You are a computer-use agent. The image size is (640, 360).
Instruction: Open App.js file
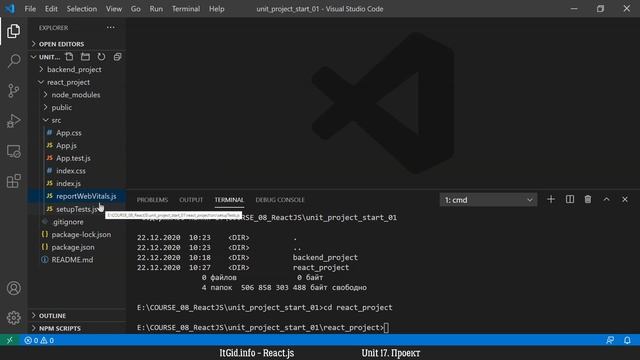(77, 145)
